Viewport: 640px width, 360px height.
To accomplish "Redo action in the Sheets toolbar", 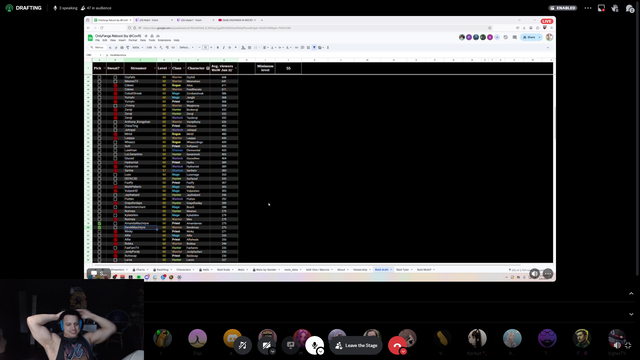I will (116, 47).
